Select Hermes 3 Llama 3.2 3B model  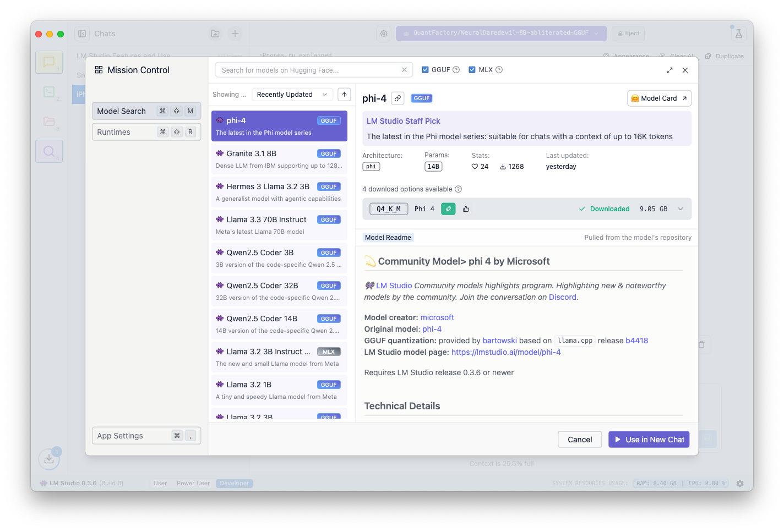click(x=279, y=192)
